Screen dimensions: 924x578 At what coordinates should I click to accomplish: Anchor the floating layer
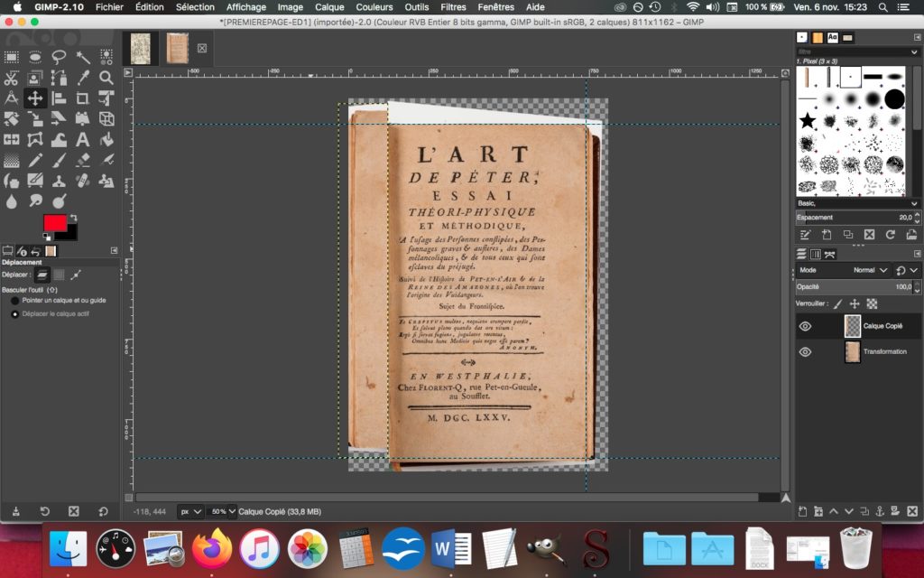click(880, 511)
